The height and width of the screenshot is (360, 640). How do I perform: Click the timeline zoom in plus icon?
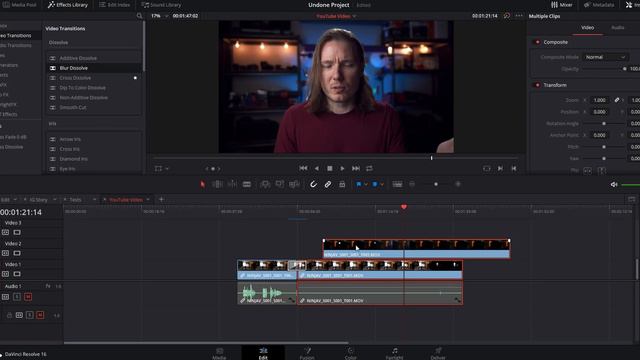coord(458,184)
